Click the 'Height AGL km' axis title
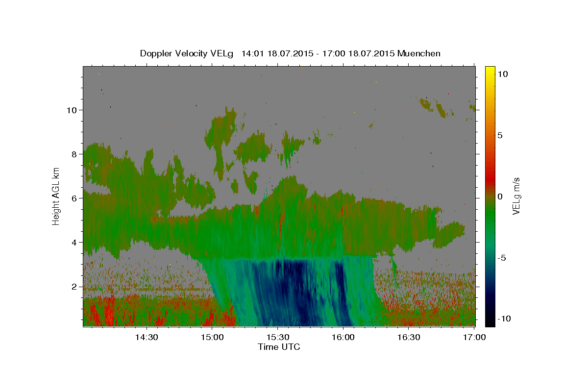 click(x=56, y=196)
